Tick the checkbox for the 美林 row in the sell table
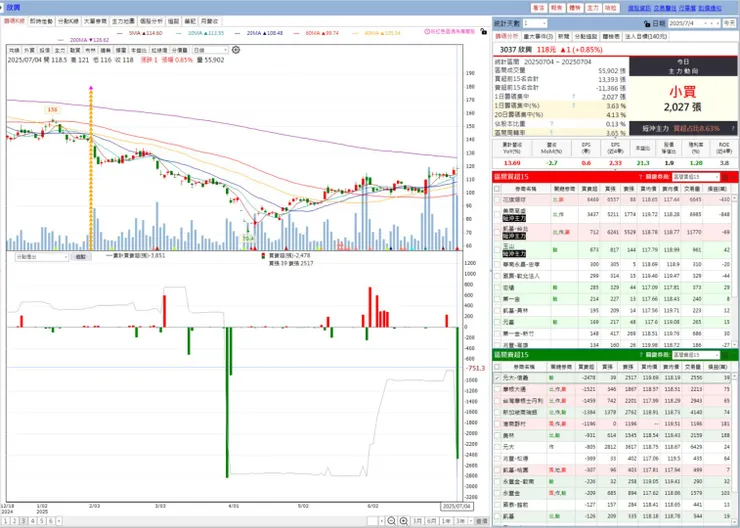The height and width of the screenshot is (528, 740). (x=497, y=436)
